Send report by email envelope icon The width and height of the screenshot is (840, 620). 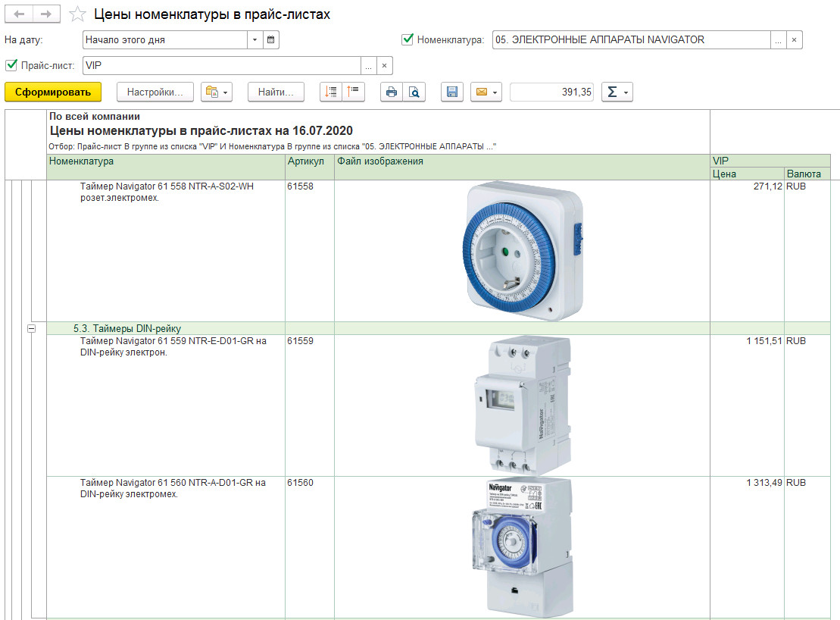pyautogui.click(x=486, y=92)
